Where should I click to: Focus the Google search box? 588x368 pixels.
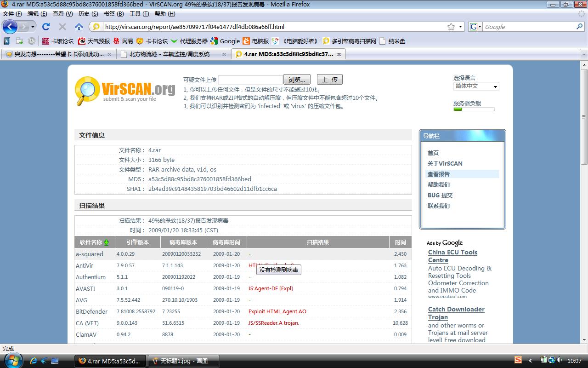click(528, 27)
